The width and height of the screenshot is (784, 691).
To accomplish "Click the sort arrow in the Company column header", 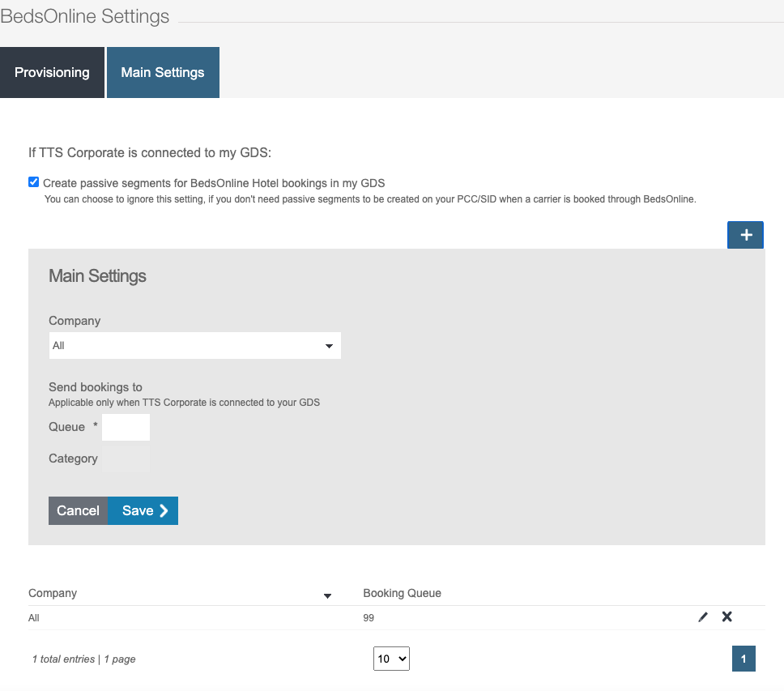I will click(x=327, y=596).
